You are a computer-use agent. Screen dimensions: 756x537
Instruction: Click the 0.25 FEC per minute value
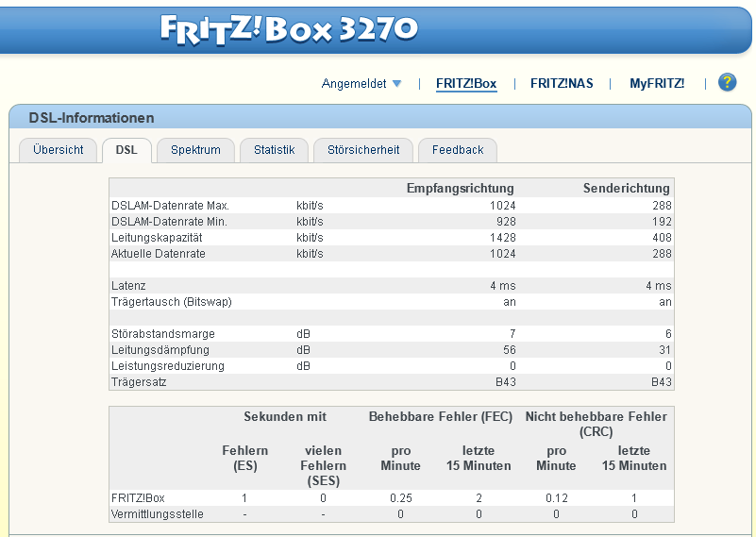[x=401, y=498]
